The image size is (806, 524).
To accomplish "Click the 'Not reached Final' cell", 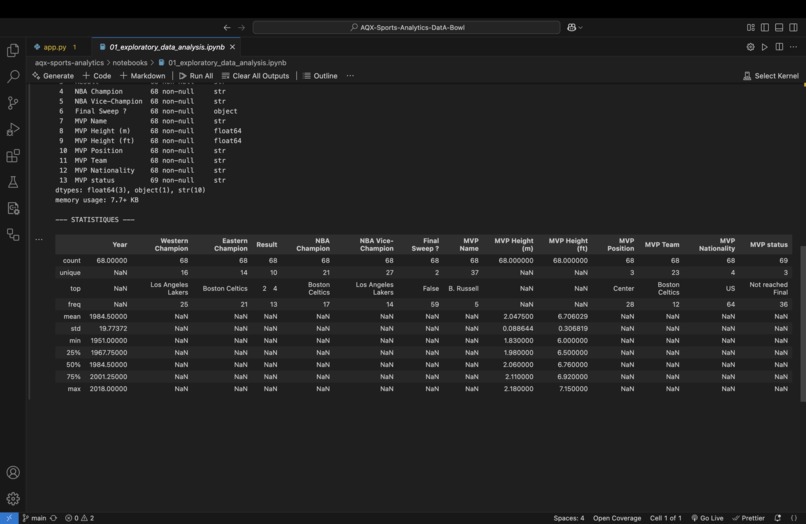I will pos(768,288).
